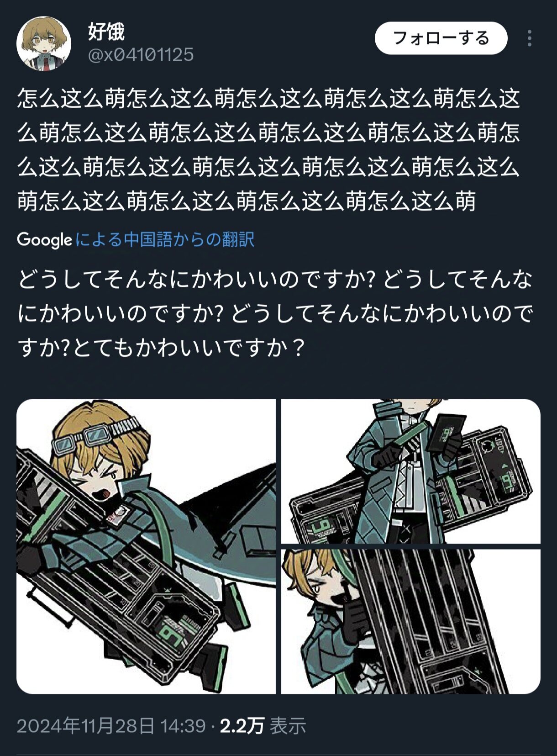Image resolution: width=557 pixels, height=756 pixels.
Task: Click the timestamp 2024年11月28日 14:39
Action: [111, 726]
